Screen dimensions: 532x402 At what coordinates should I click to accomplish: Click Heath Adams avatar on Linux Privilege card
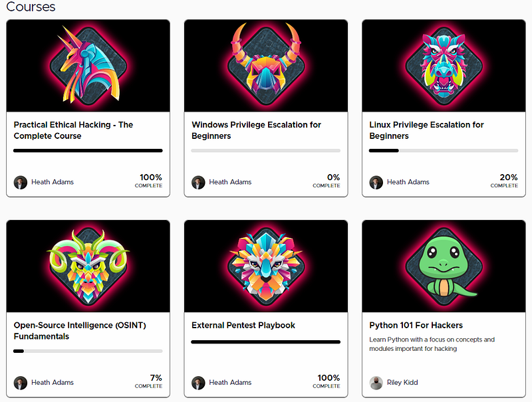(376, 182)
